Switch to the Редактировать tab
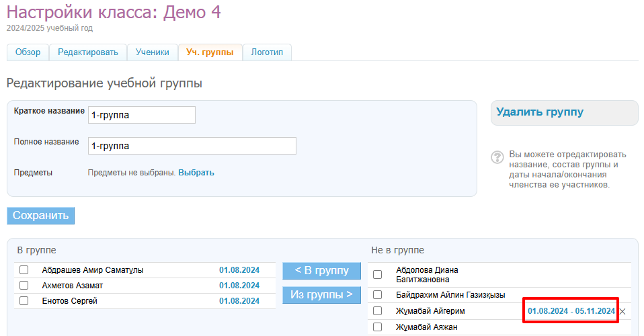 click(x=87, y=52)
